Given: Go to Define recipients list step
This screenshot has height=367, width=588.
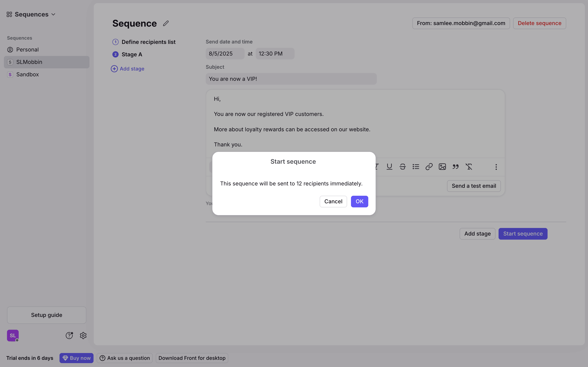Looking at the screenshot, I should pyautogui.click(x=148, y=42).
